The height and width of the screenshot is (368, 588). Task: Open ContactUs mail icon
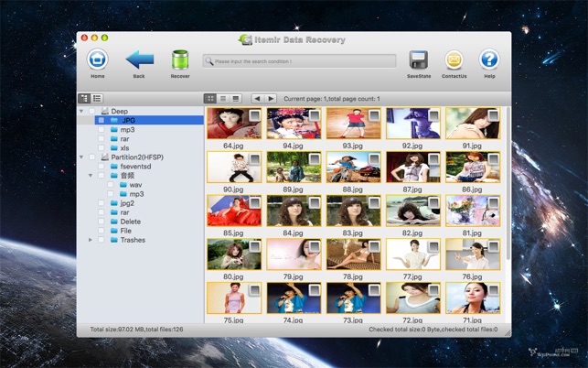tap(454, 60)
